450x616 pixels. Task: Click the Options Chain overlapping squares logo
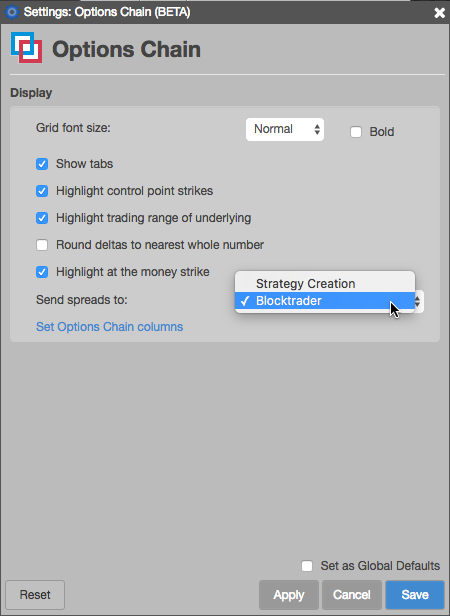27,48
